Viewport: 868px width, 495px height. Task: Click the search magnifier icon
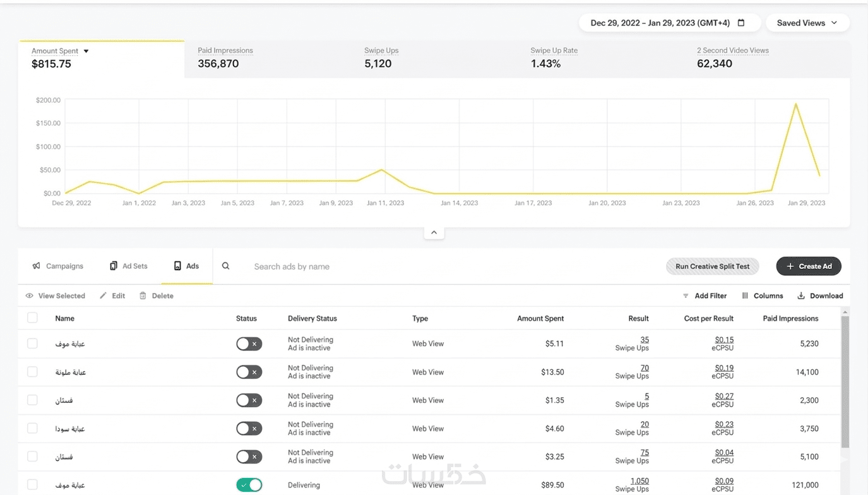(x=225, y=266)
